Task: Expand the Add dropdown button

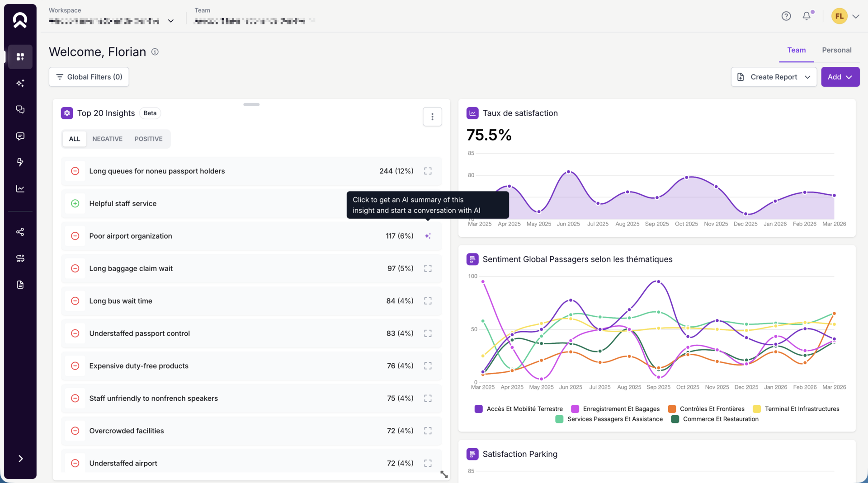Action: (840, 77)
